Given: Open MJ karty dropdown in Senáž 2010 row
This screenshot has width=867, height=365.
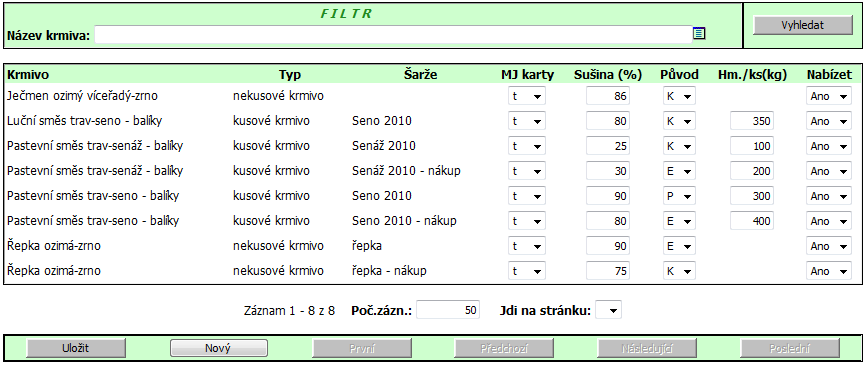Looking at the screenshot, I should (x=527, y=146).
